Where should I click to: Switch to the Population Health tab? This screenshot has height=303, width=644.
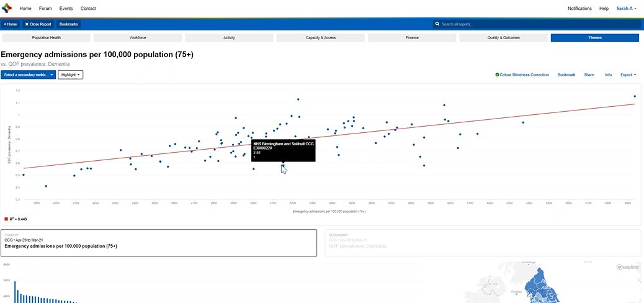point(47,38)
